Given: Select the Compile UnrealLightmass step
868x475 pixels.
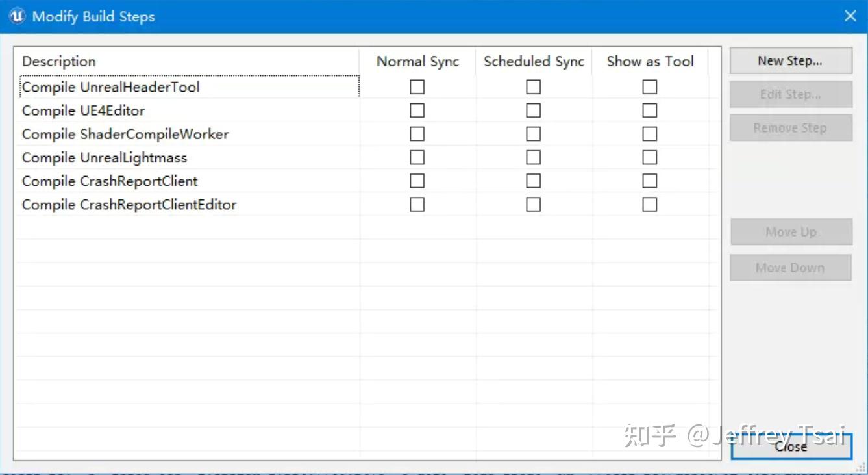Looking at the screenshot, I should coord(105,157).
